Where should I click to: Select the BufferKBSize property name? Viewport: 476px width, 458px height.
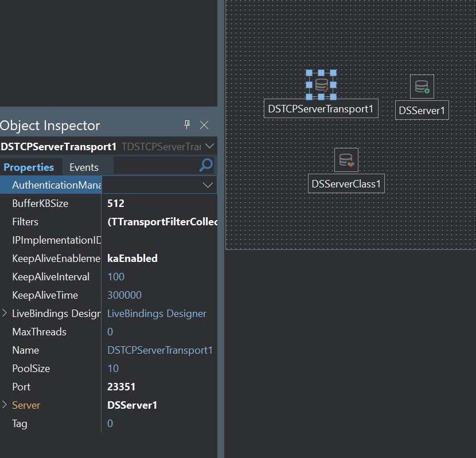coord(40,203)
